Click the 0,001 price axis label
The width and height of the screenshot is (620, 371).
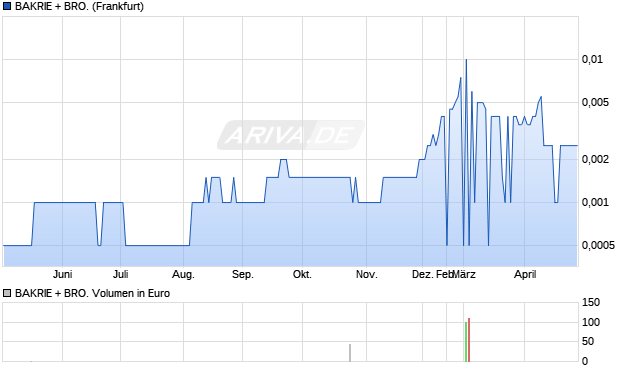595,203
